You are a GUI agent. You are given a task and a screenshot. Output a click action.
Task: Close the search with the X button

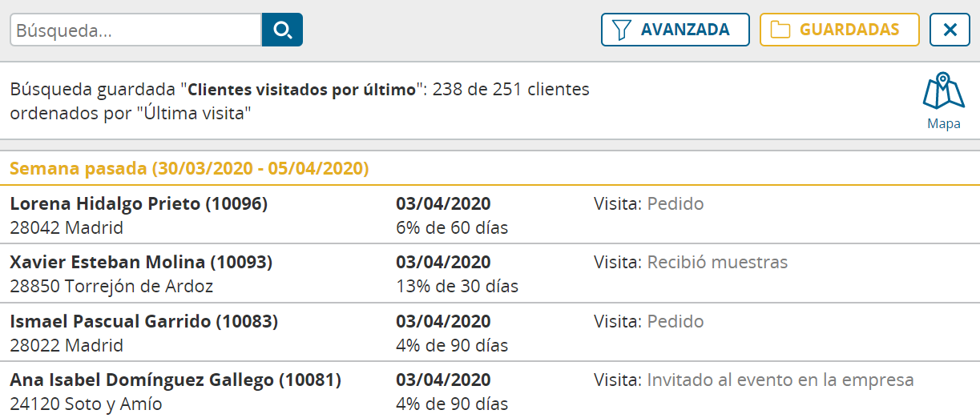950,30
